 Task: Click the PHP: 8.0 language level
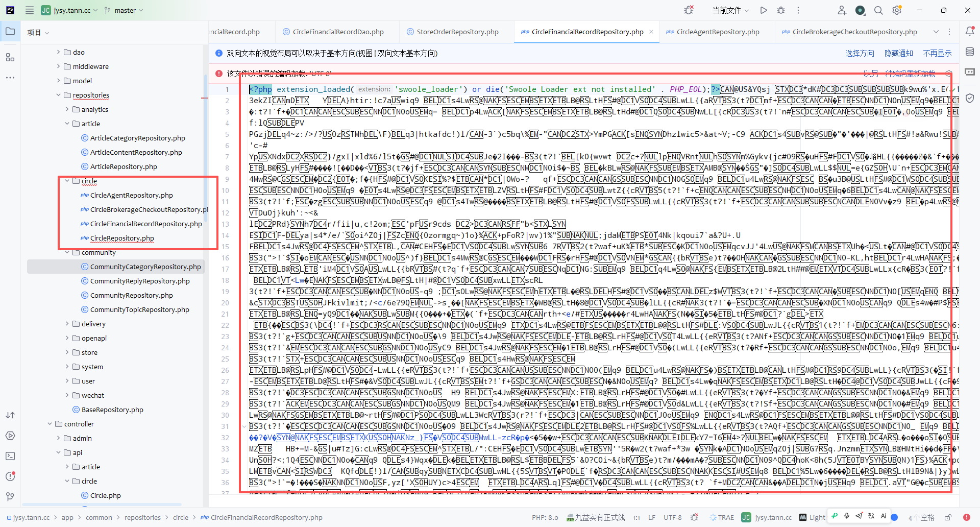(x=545, y=517)
